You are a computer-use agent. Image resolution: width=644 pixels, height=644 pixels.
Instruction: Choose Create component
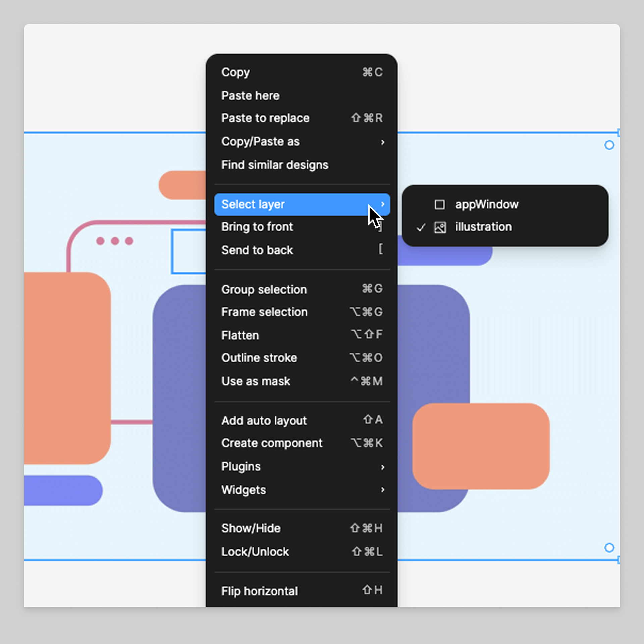click(272, 443)
